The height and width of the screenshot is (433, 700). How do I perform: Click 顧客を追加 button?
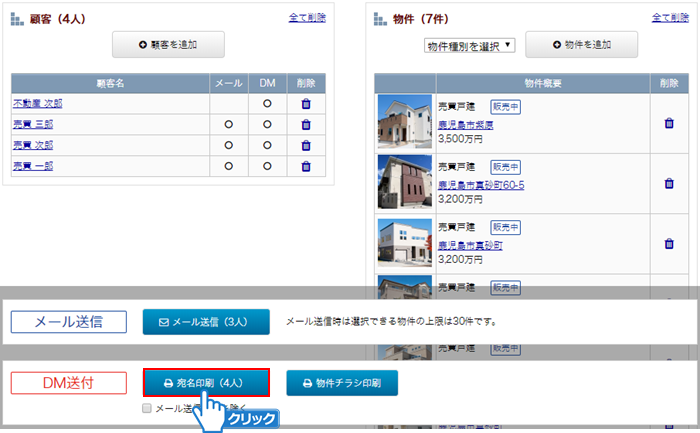[x=168, y=45]
